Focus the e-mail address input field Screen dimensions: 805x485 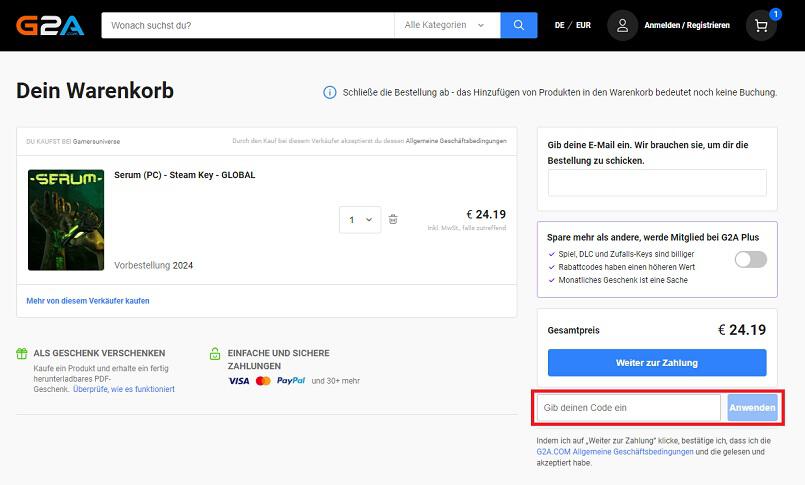(657, 183)
